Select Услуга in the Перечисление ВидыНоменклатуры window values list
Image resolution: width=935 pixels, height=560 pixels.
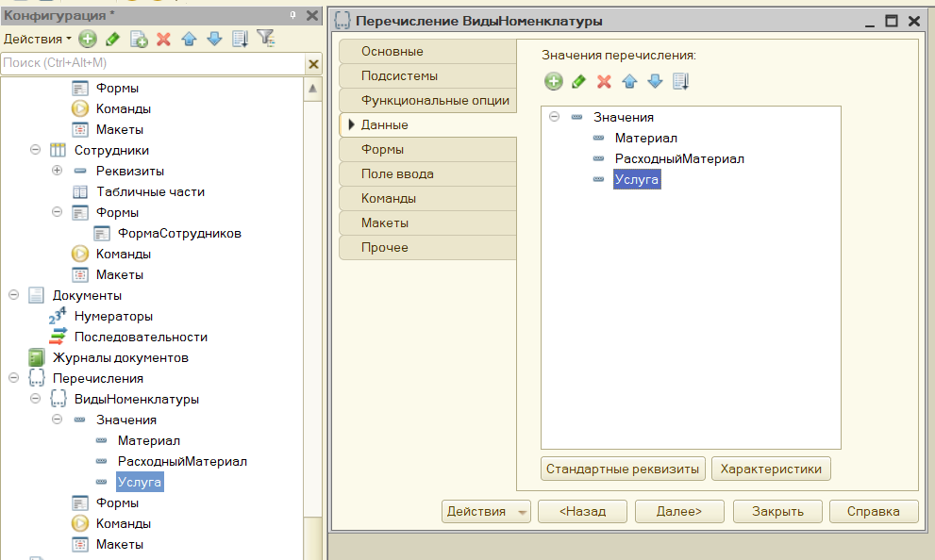637,179
